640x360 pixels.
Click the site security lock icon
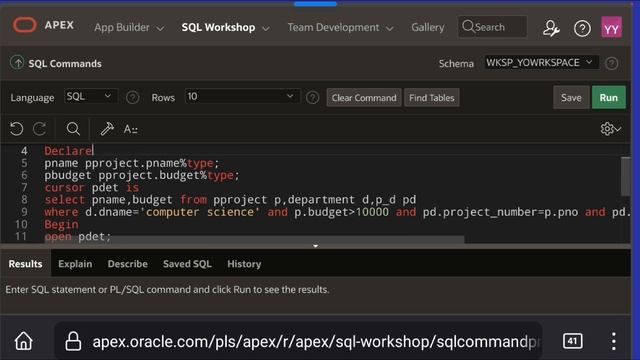73,341
